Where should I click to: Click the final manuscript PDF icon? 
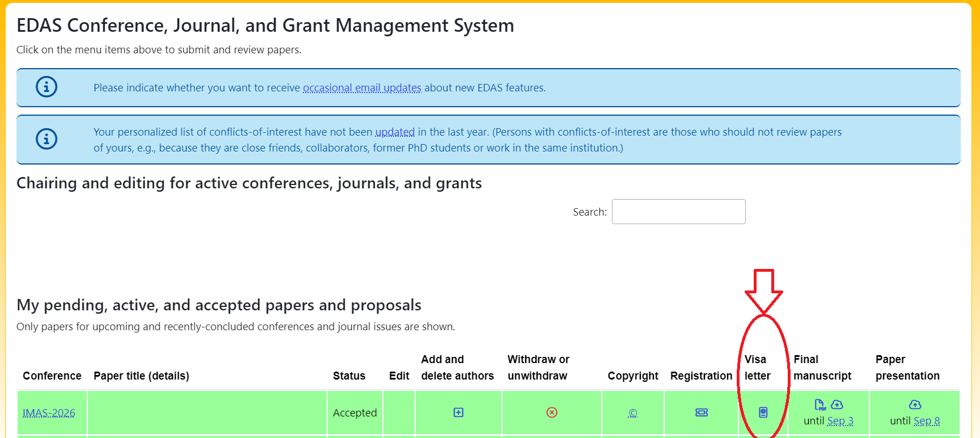coord(820,405)
